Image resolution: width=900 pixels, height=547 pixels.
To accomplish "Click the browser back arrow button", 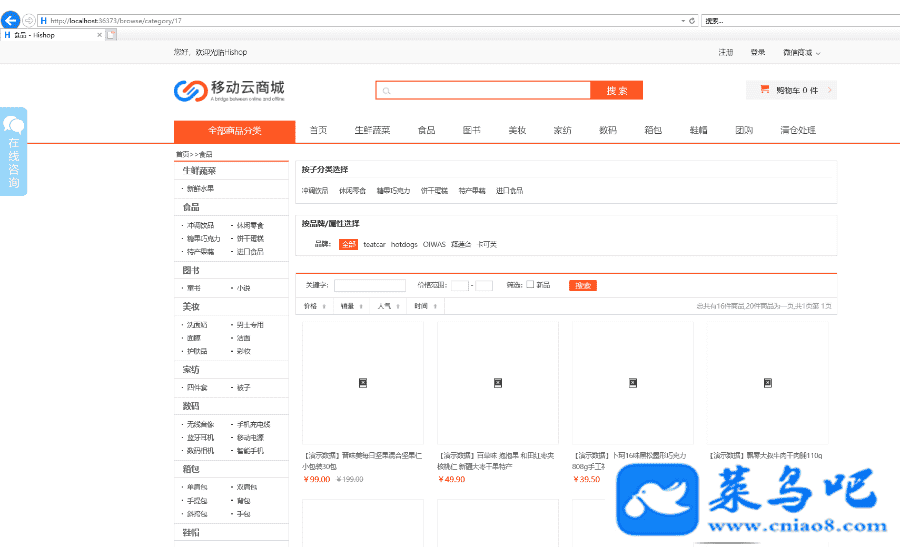I will pyautogui.click(x=10, y=20).
